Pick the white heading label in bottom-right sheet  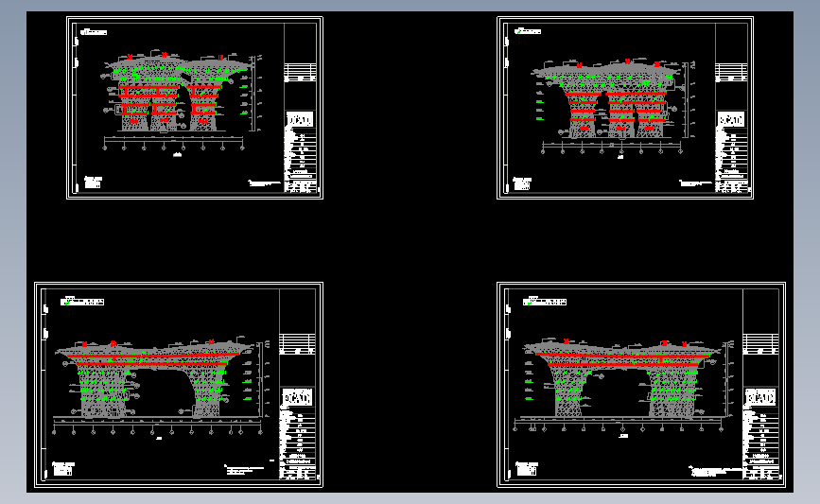(545, 301)
